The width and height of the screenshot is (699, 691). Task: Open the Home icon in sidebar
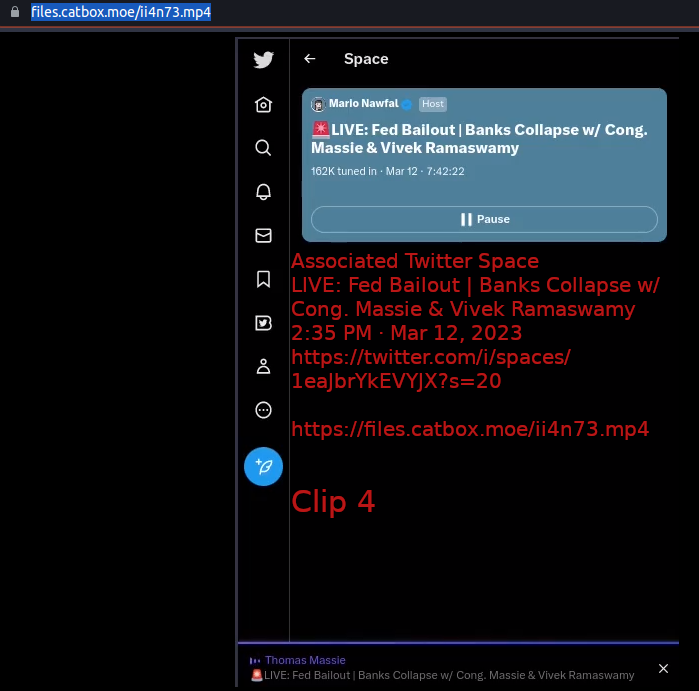point(263,105)
